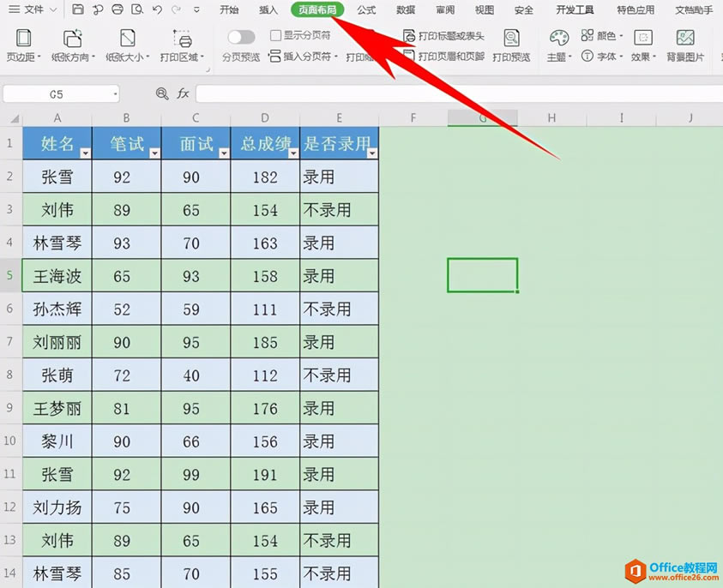Click the Redo arrow icon
723x588 pixels.
[x=176, y=9]
